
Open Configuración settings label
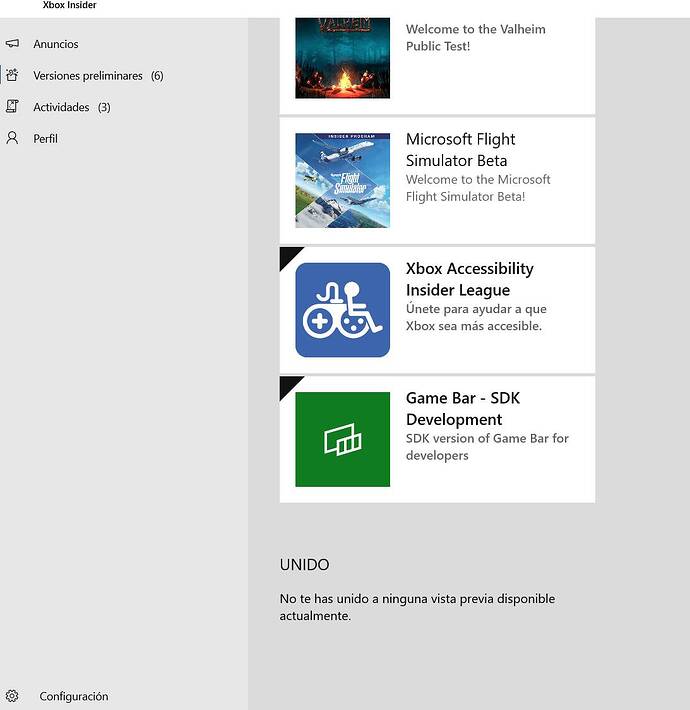pyautogui.click(x=73, y=696)
